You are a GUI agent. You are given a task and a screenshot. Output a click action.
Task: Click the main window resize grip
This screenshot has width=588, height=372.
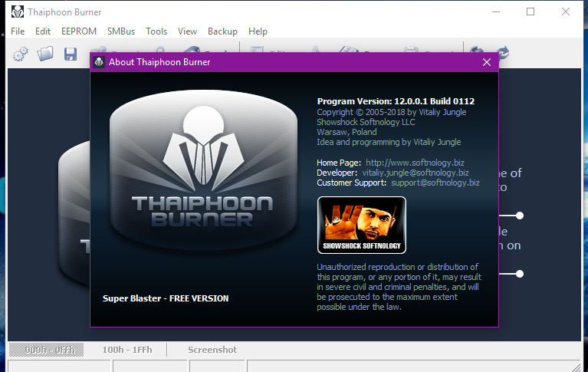(576, 367)
